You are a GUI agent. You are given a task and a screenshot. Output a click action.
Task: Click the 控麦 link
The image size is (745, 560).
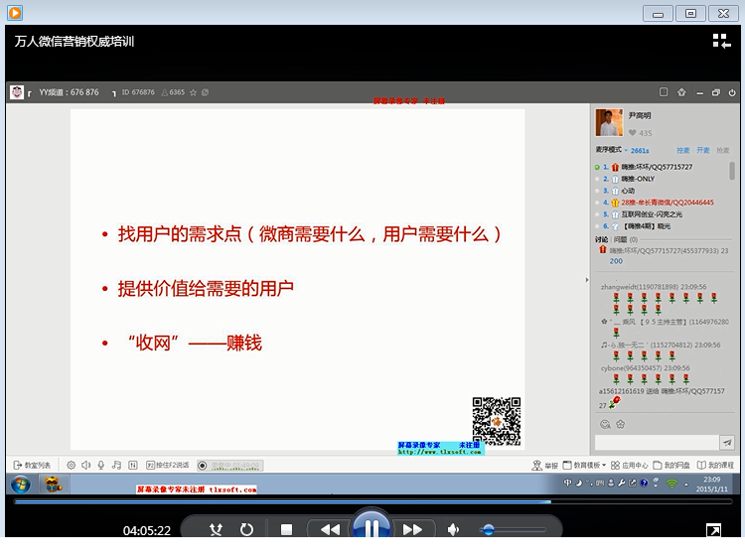(682, 150)
